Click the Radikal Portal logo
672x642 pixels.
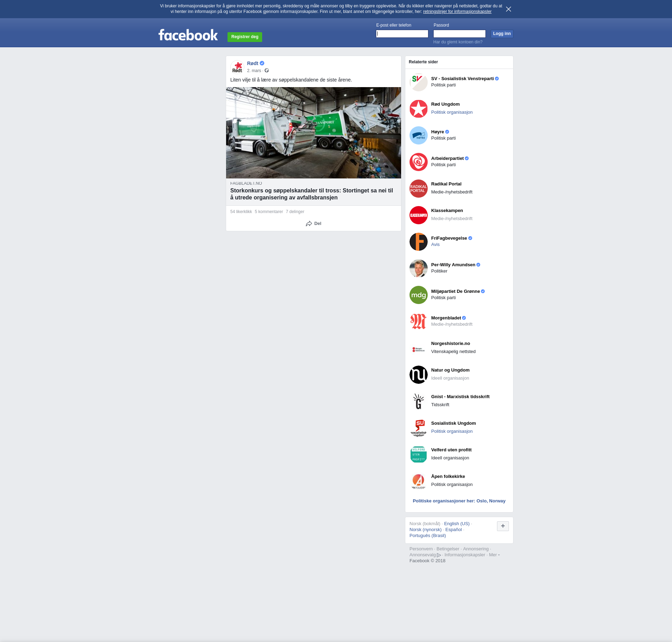tap(419, 189)
